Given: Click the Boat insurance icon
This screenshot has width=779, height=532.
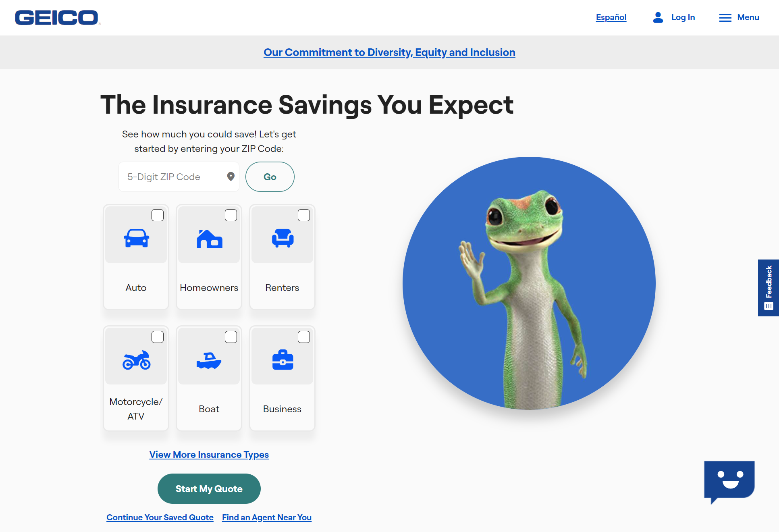Looking at the screenshot, I should click(x=209, y=360).
